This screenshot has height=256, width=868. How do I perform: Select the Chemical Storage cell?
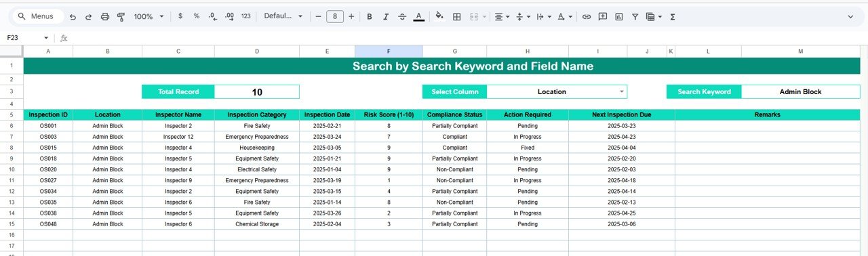pyautogui.click(x=257, y=224)
